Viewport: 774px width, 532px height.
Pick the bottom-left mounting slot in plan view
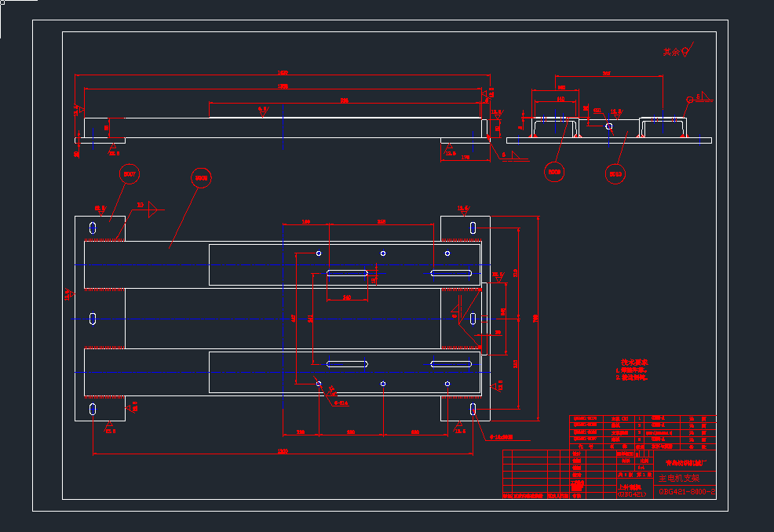[93, 410]
